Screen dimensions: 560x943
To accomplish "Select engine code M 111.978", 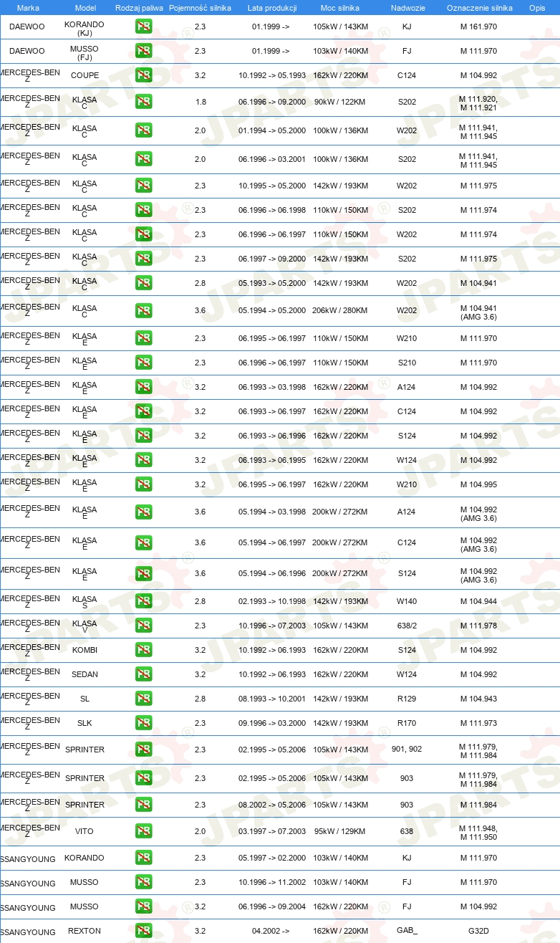I will click(478, 626).
